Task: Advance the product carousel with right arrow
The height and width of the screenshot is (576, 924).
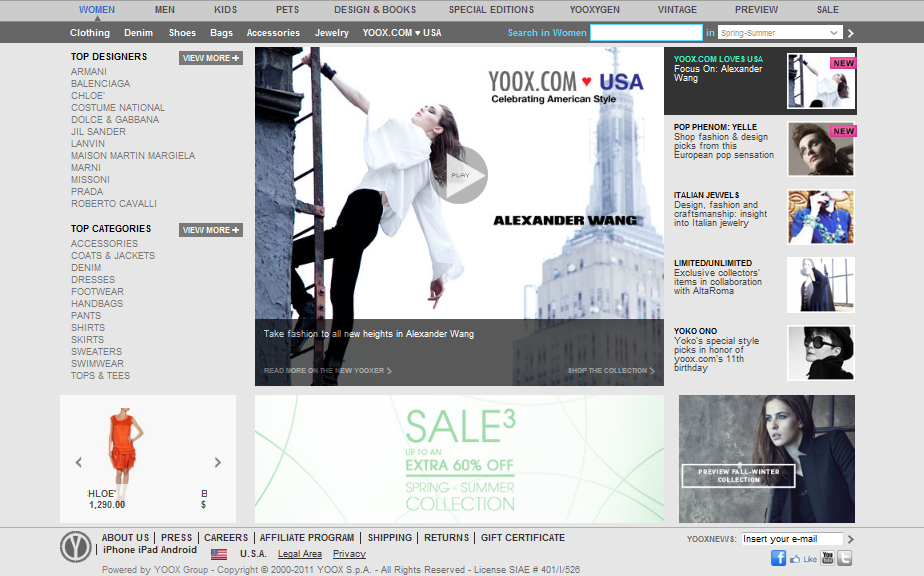Action: 217,462
